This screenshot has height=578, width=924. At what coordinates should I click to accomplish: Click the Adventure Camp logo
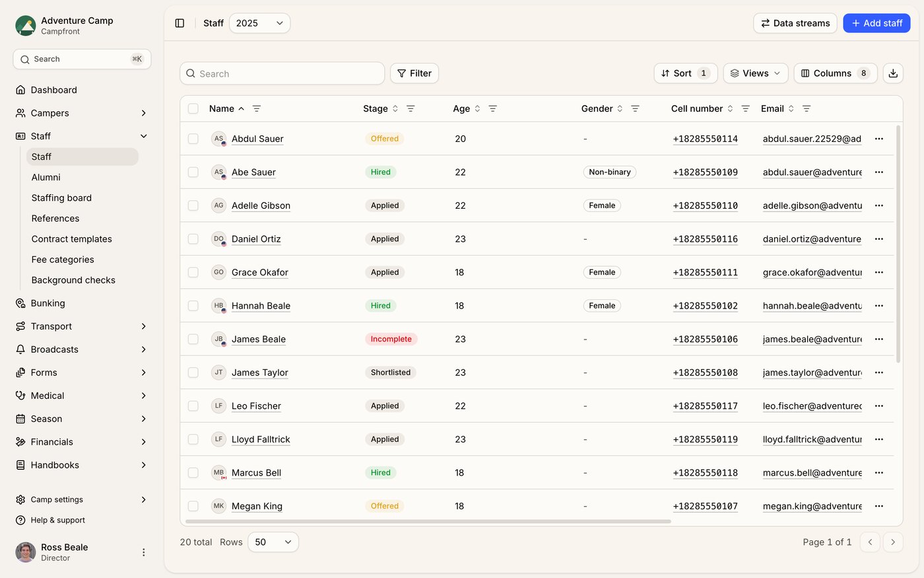click(25, 26)
